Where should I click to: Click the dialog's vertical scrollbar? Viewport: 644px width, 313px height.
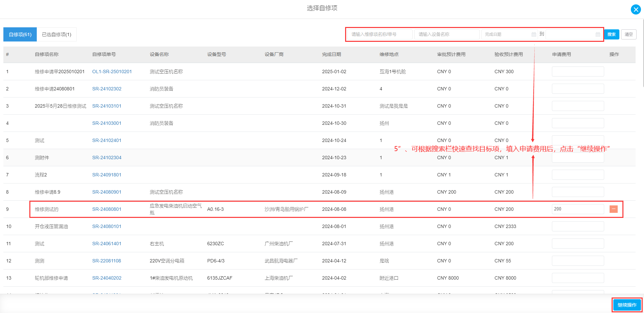click(643, 54)
